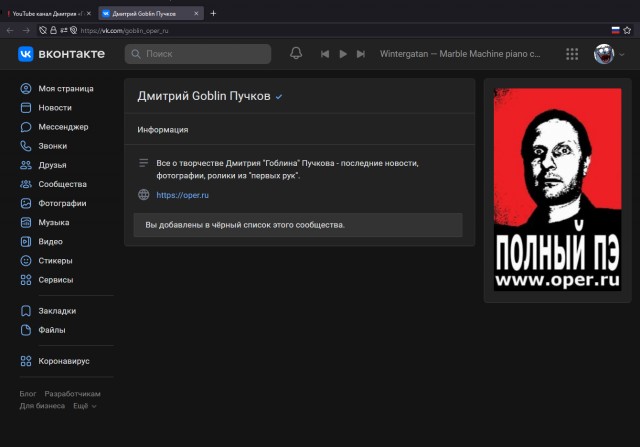Viewport: 640px width, 447px height.
Task: Open Стикеры smiley icon
Action: pos(26,260)
